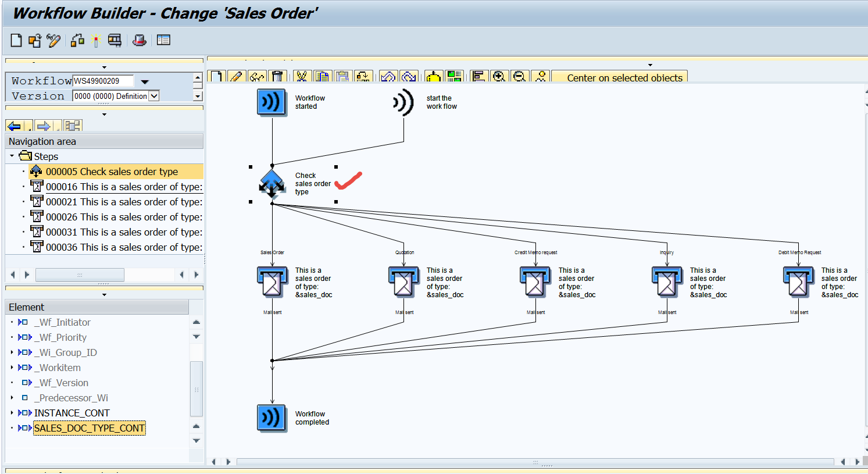Click the red hat icon in the top toolbar

point(139,40)
